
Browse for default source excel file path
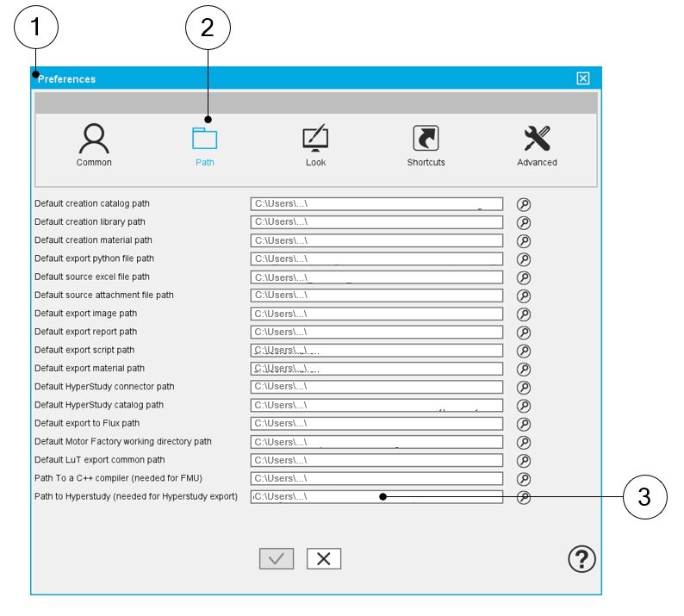pos(523,277)
